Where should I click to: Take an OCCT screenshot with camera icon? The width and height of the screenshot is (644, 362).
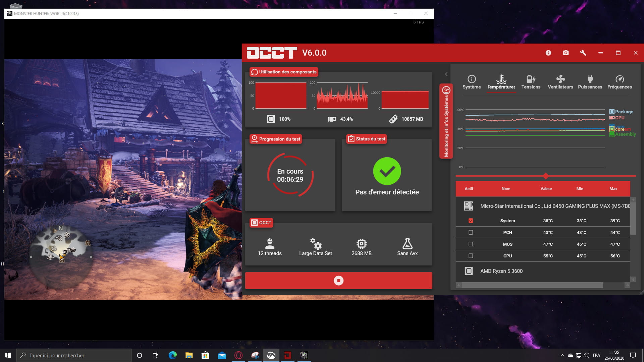coord(566,53)
